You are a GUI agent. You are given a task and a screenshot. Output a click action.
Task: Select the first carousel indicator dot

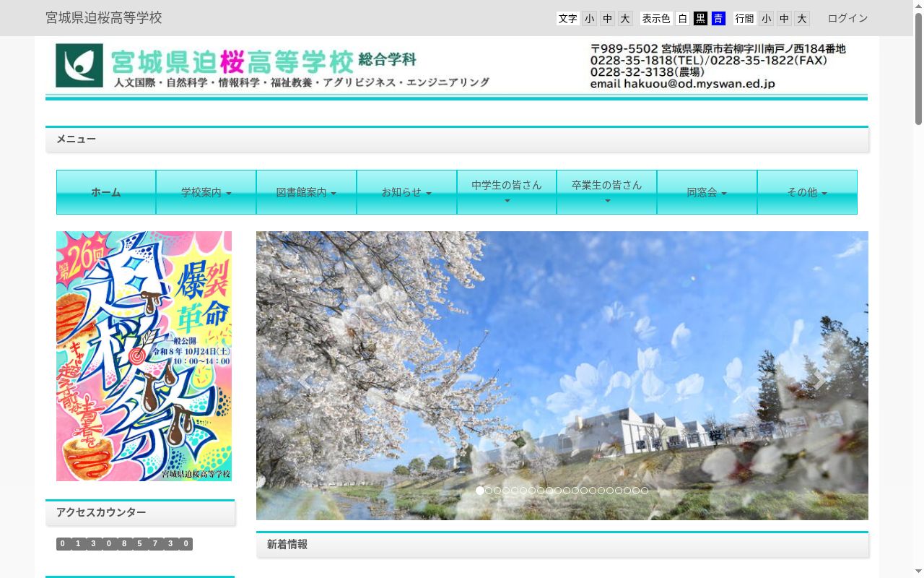(480, 491)
